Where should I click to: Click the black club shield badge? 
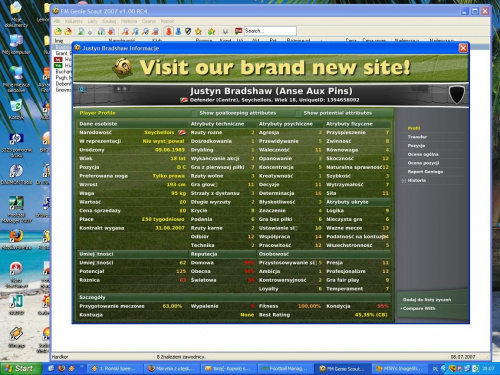(x=457, y=94)
